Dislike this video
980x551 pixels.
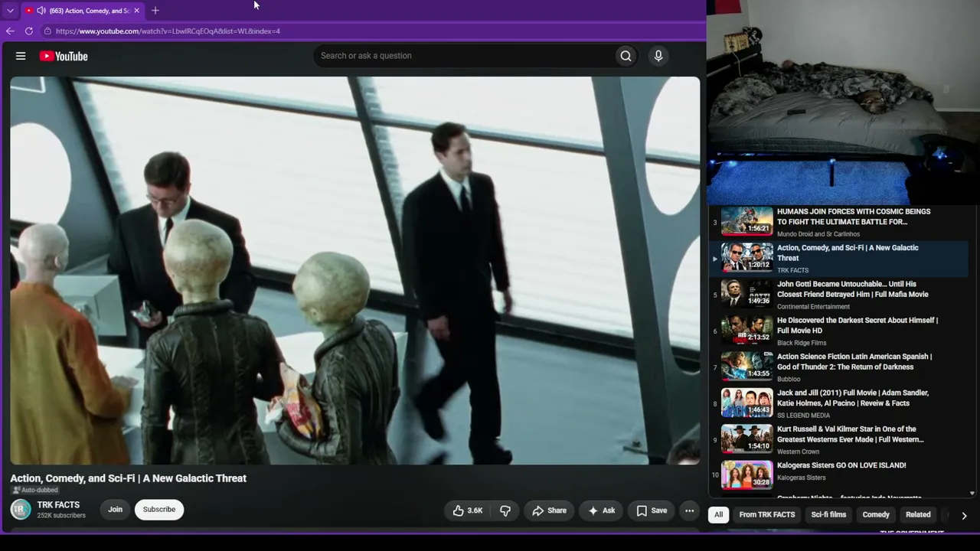coord(505,510)
